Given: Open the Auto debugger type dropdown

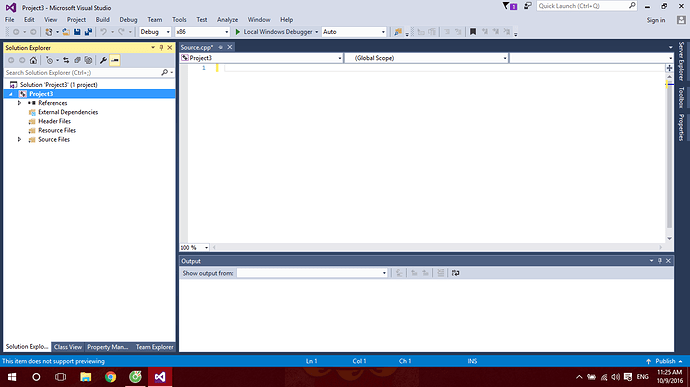Looking at the screenshot, I should [354, 32].
